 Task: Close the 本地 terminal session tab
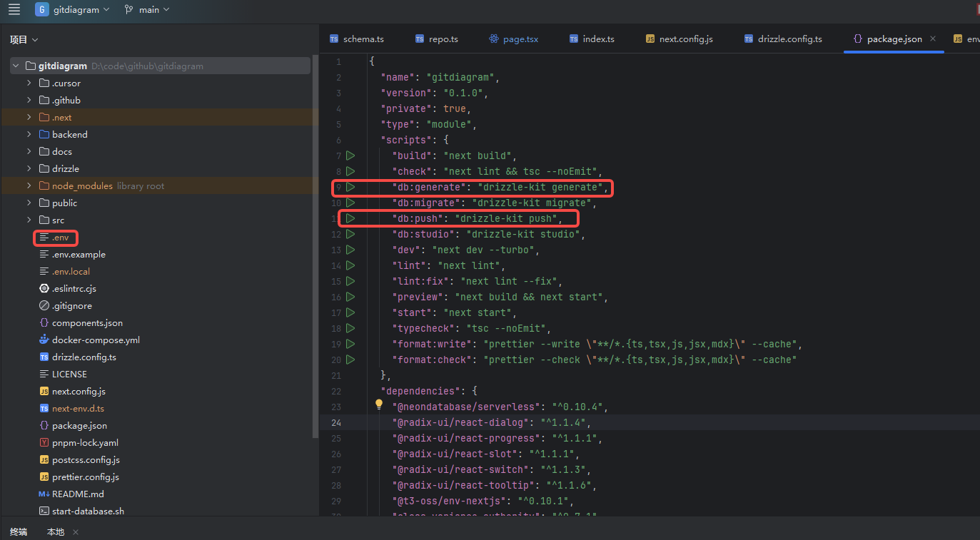[76, 531]
